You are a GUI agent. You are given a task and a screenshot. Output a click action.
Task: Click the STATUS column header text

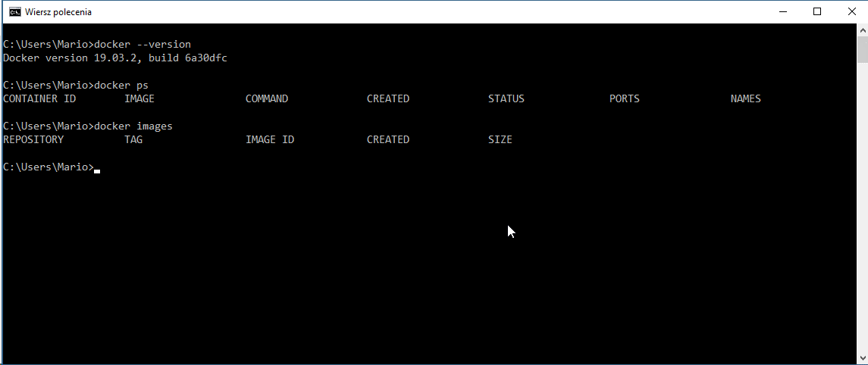tap(506, 98)
